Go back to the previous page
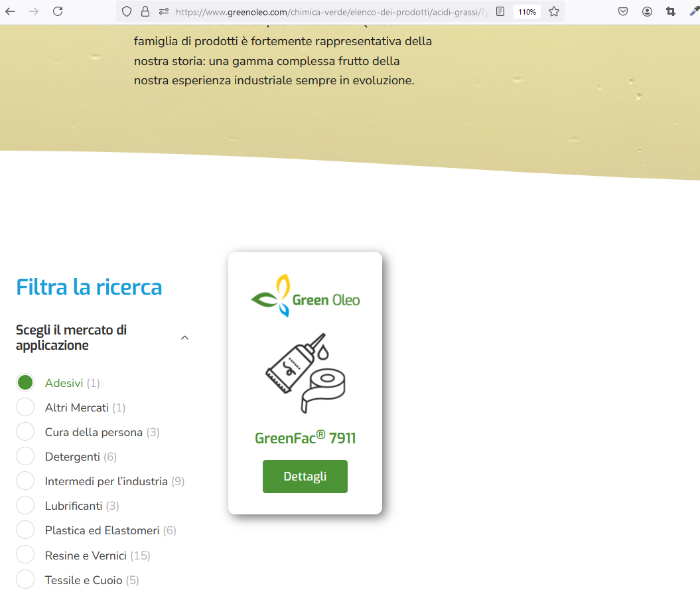 10,11
